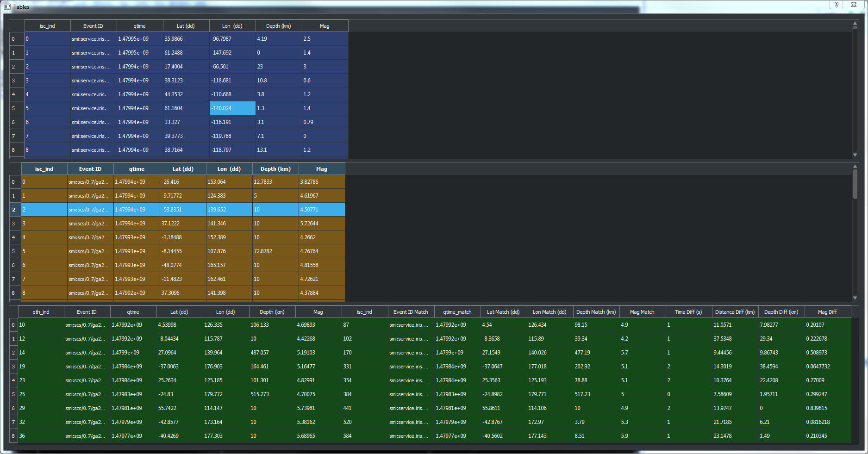This screenshot has width=868, height=454.
Task: Click longitude cell -96.7987
Action: (x=232, y=39)
